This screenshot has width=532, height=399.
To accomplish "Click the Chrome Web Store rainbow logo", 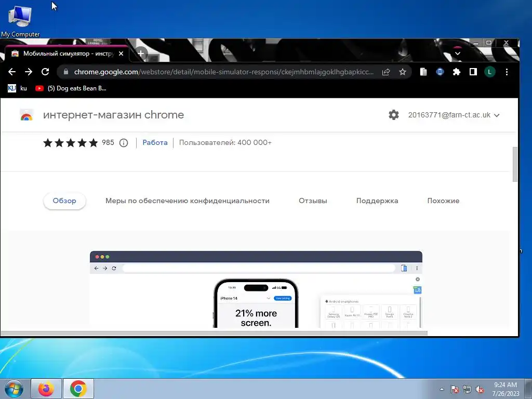I will (x=26, y=115).
